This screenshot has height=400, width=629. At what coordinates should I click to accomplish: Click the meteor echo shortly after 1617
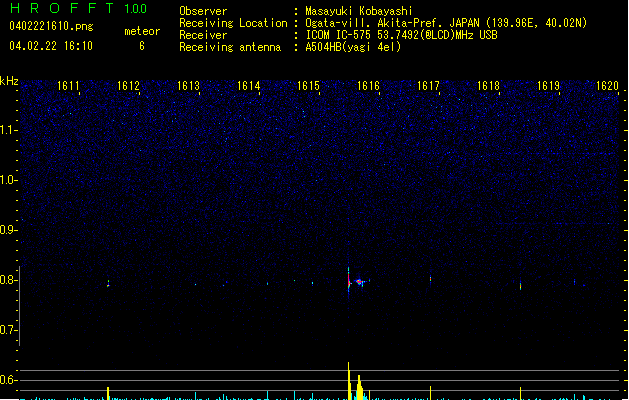click(x=430, y=278)
